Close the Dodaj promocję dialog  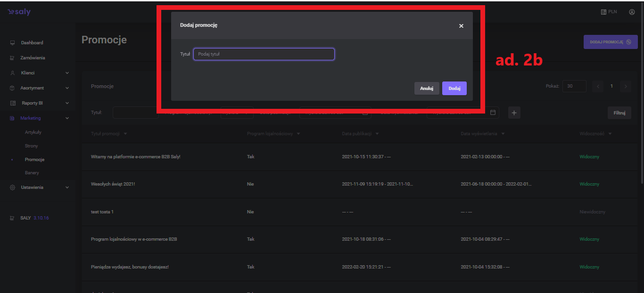461,26
